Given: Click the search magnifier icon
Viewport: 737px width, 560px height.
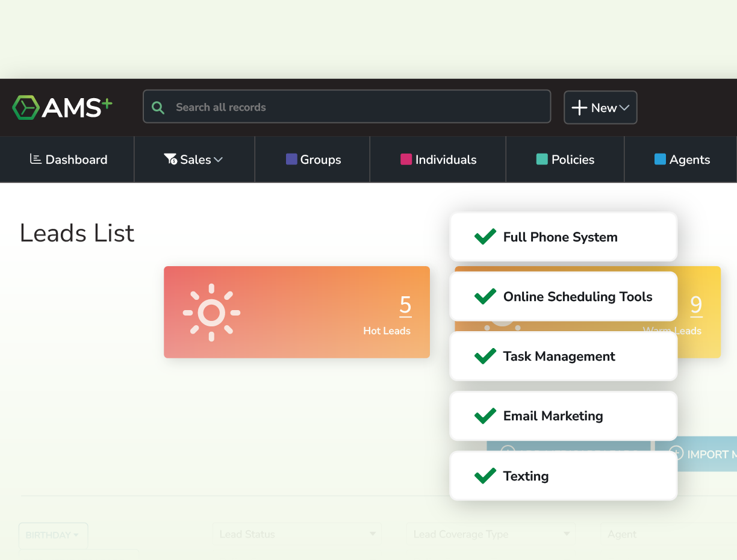Looking at the screenshot, I should click(x=157, y=107).
